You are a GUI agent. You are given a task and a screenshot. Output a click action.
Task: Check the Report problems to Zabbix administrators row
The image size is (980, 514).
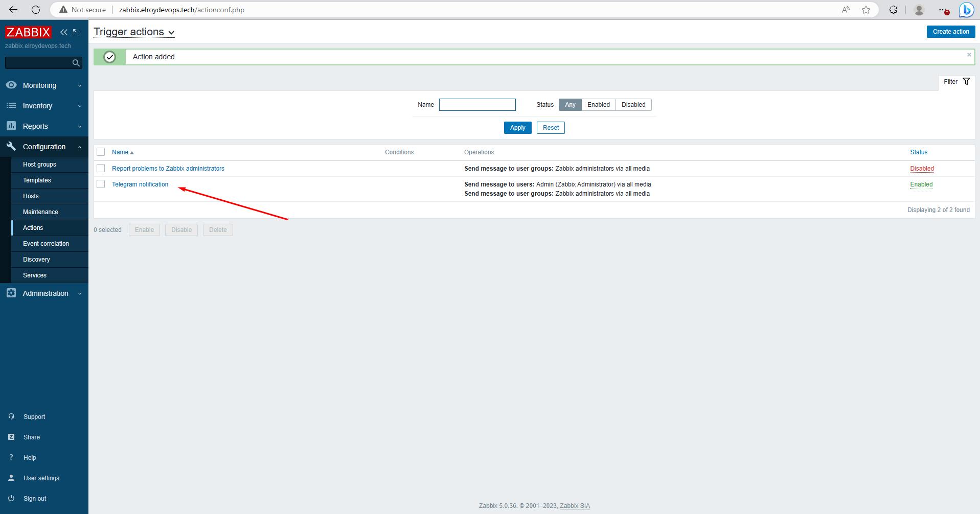pyautogui.click(x=101, y=168)
